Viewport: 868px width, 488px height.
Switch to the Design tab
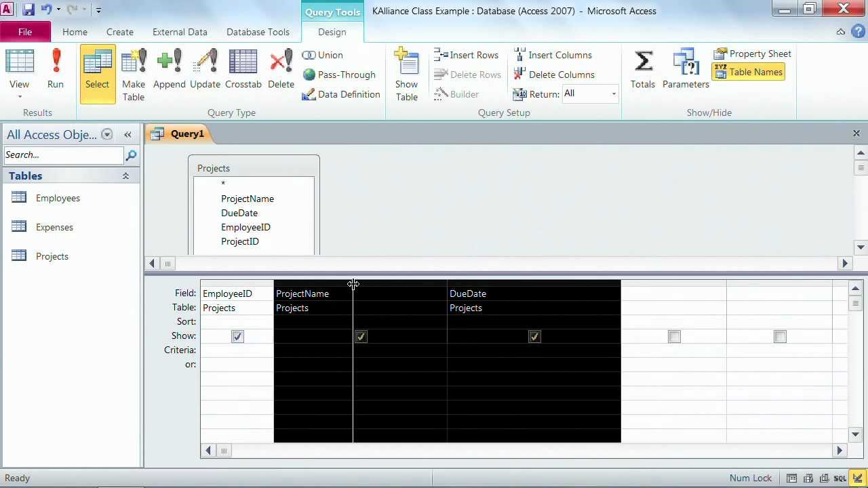[x=332, y=32]
